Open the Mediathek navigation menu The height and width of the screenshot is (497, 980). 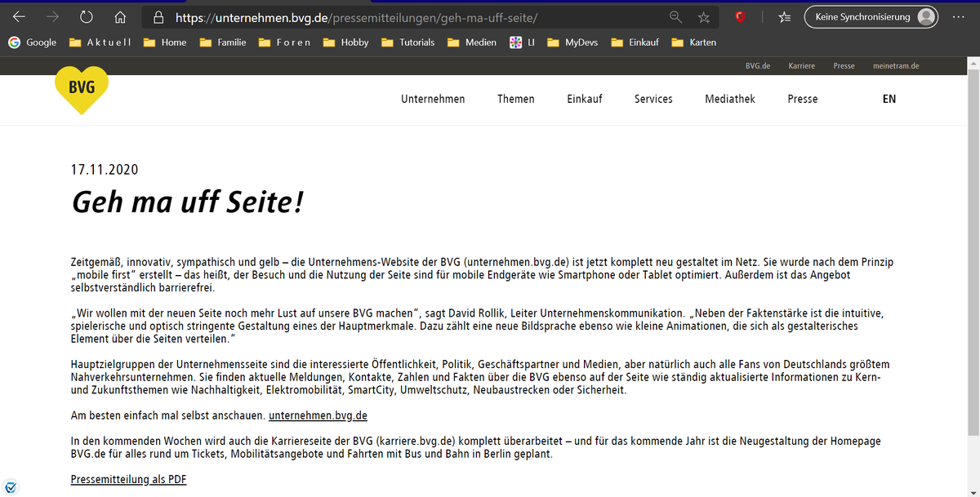[730, 99]
